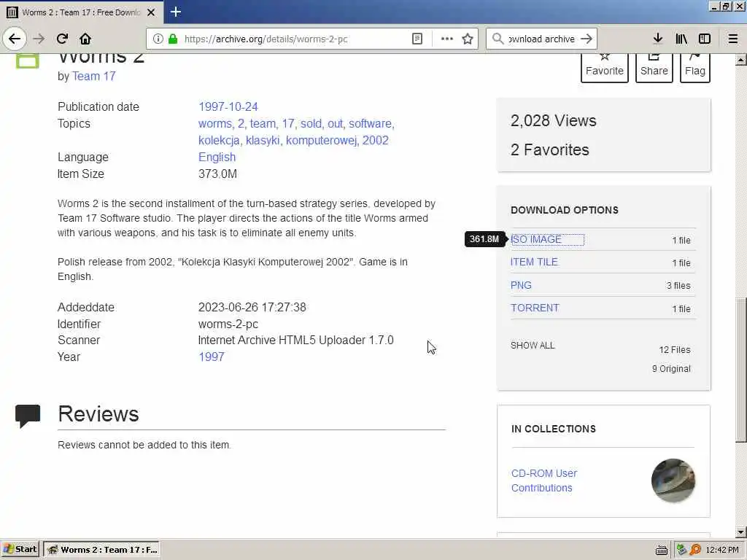Viewport: 747px width, 560px height.
Task: Favorite this archive item
Action: click(x=605, y=67)
